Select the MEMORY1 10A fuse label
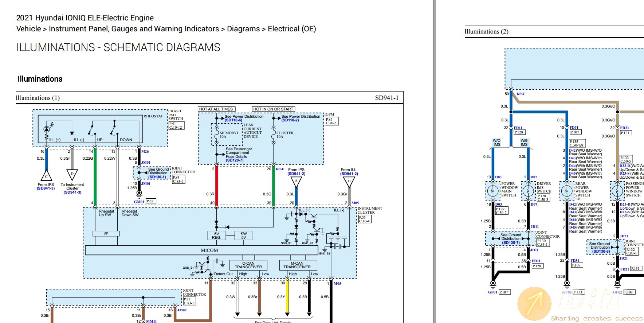The width and height of the screenshot is (644, 323). tap(229, 135)
